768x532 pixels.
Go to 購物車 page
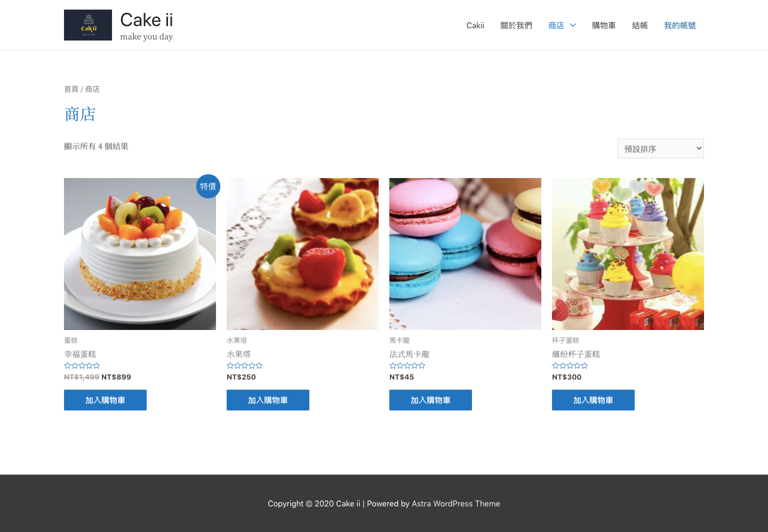coord(604,25)
